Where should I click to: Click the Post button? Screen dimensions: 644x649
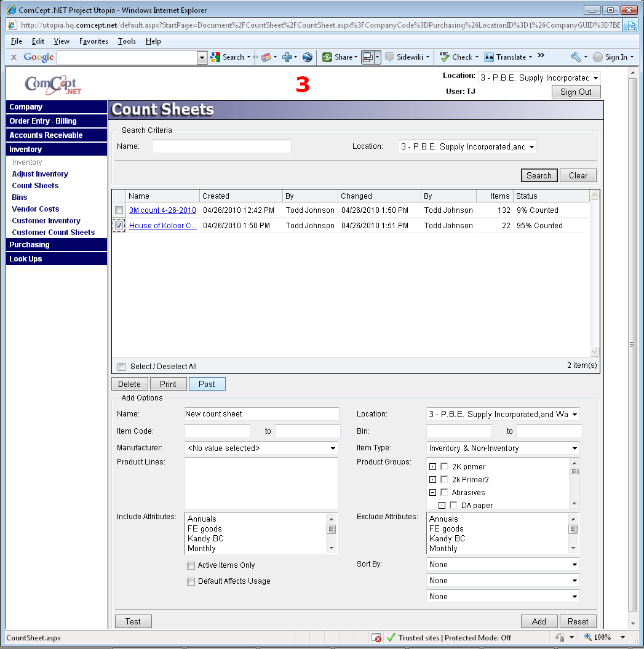click(x=207, y=384)
